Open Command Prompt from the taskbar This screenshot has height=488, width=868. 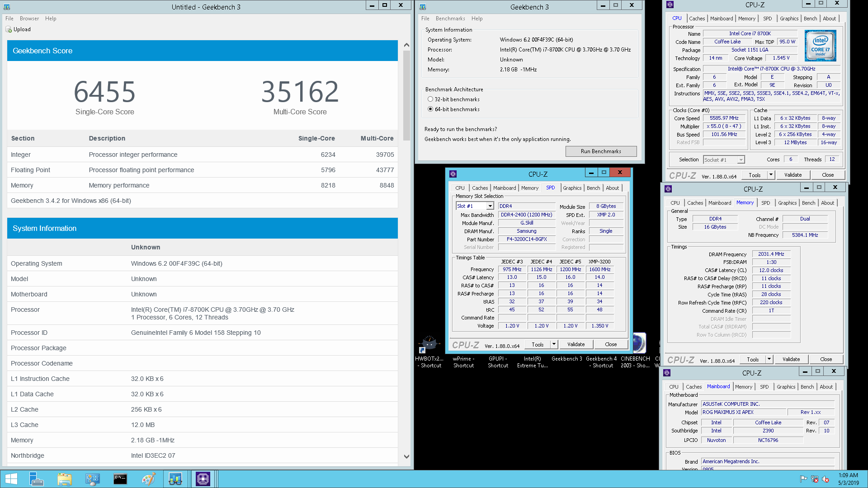pos(120,479)
